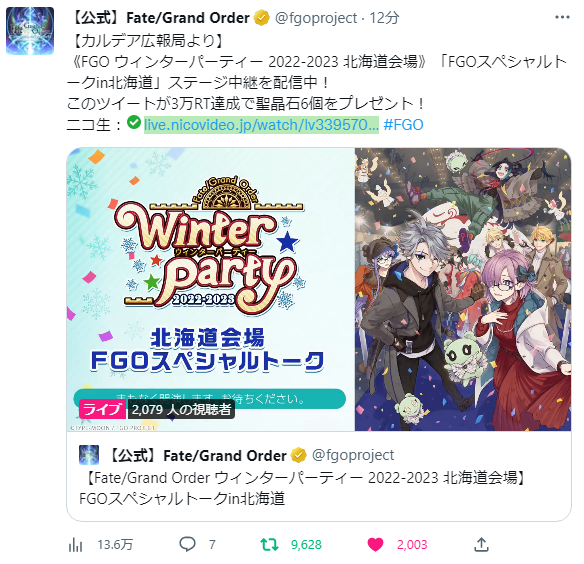
Task: Click the gold verified badge in header
Action: [261, 18]
